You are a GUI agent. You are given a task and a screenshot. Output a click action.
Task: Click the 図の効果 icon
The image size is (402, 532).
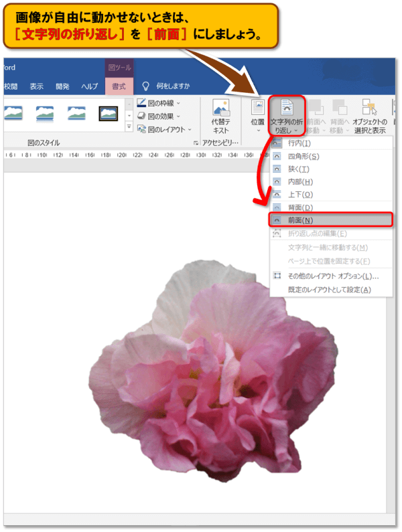pos(141,116)
